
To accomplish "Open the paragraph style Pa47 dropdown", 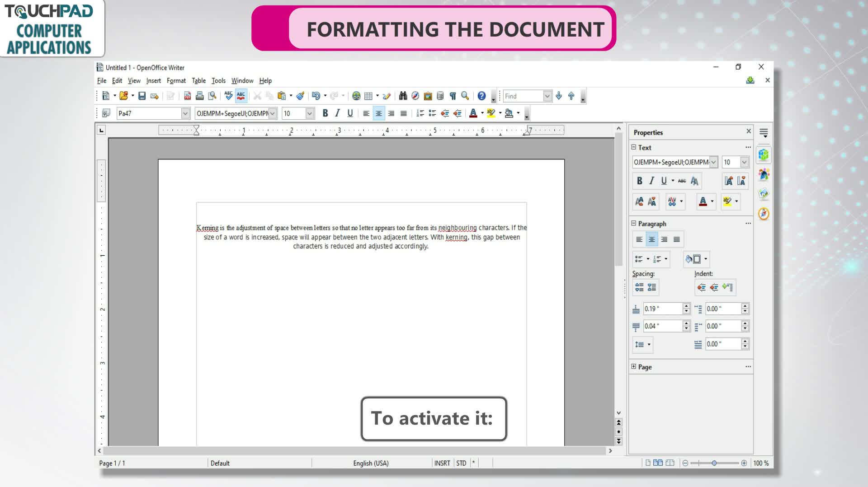I will (185, 113).
